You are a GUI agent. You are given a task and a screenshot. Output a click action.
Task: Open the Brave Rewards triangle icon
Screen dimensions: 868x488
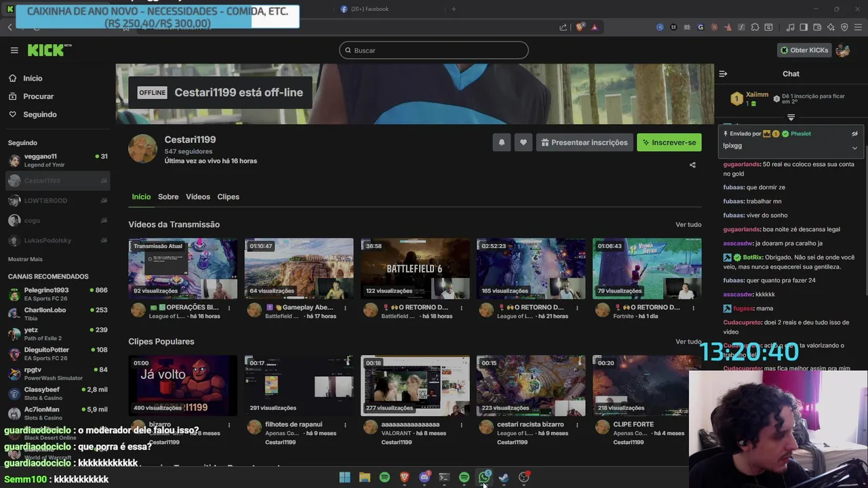click(595, 27)
